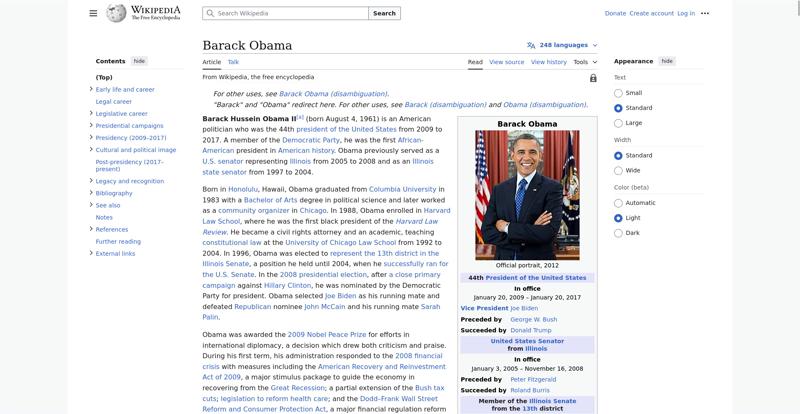Expand Early life and career section
Screen dimensions: 800x414
point(91,89)
